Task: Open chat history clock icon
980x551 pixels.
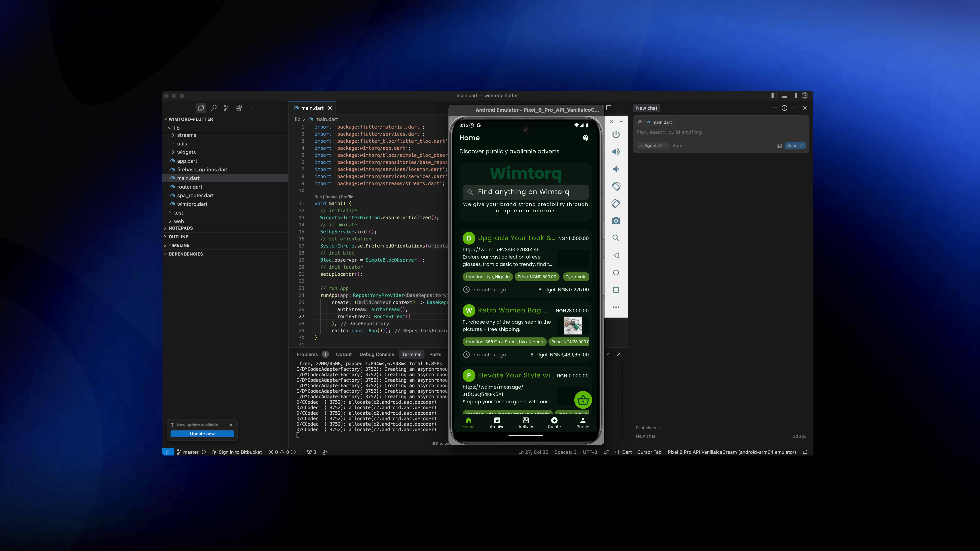Action: (784, 108)
